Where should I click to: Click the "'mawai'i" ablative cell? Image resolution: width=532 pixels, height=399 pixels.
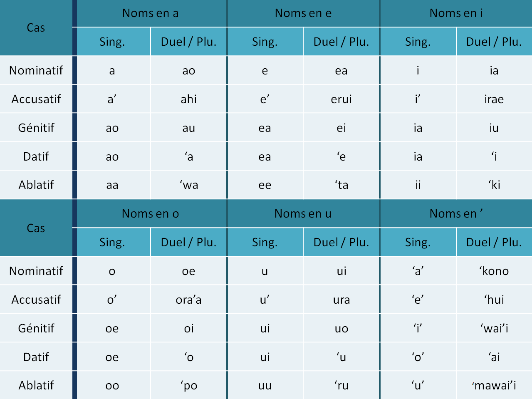494,385
